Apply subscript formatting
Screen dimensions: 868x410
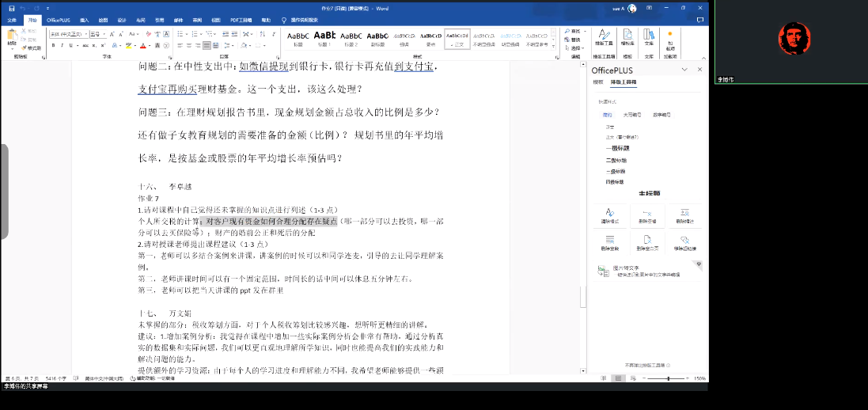[94, 45]
